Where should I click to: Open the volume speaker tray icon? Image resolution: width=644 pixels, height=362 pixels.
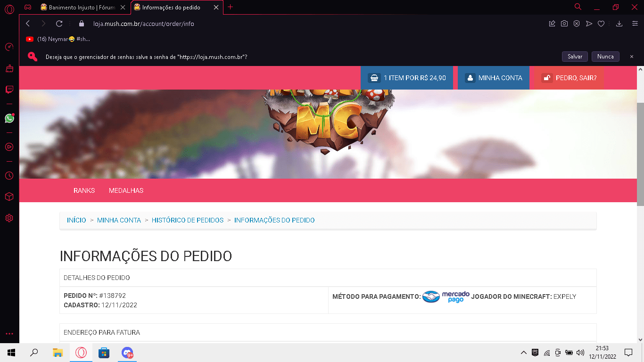(x=580, y=353)
